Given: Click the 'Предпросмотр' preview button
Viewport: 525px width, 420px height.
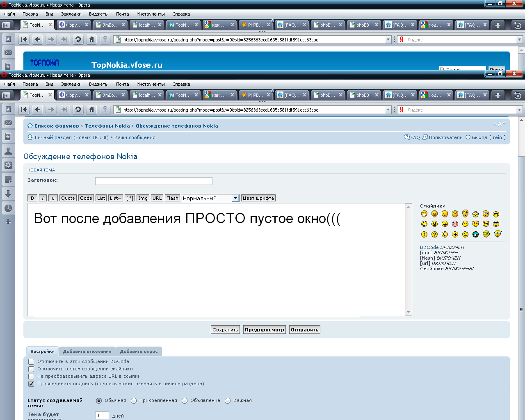Looking at the screenshot, I should tap(264, 330).
